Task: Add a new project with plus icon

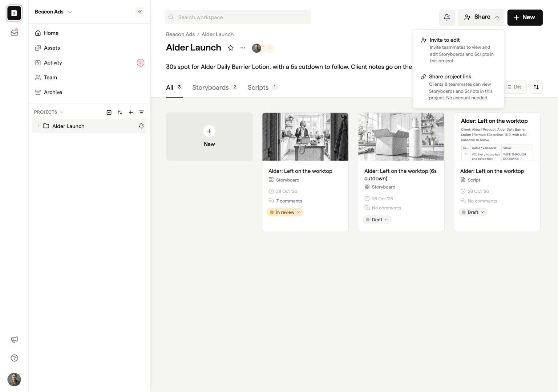Action: coord(131,113)
